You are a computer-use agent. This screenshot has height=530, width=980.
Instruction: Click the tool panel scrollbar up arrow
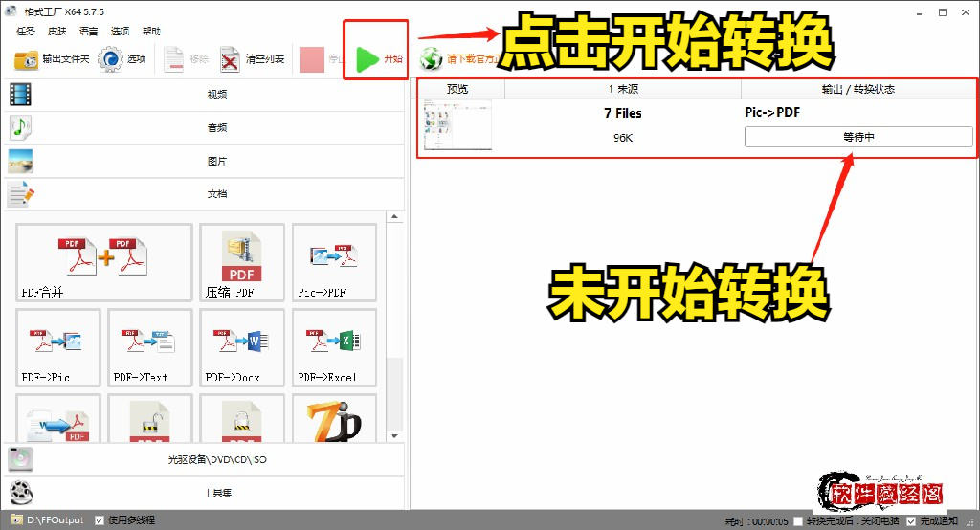pos(394,217)
